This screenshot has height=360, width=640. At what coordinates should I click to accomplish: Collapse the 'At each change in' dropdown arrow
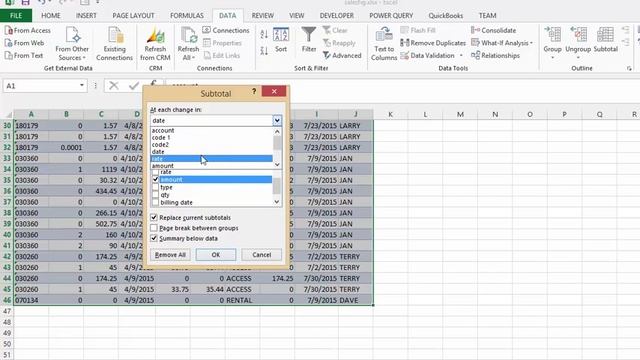277,120
